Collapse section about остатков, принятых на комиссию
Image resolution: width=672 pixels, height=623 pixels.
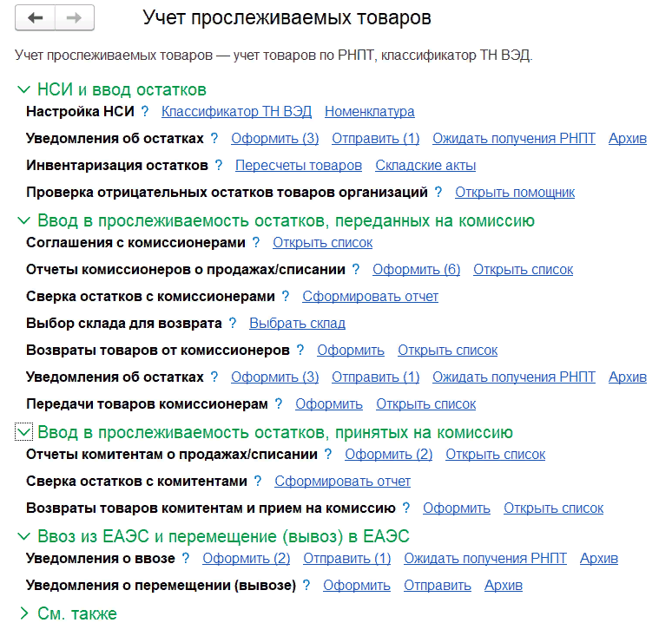[x=24, y=432]
